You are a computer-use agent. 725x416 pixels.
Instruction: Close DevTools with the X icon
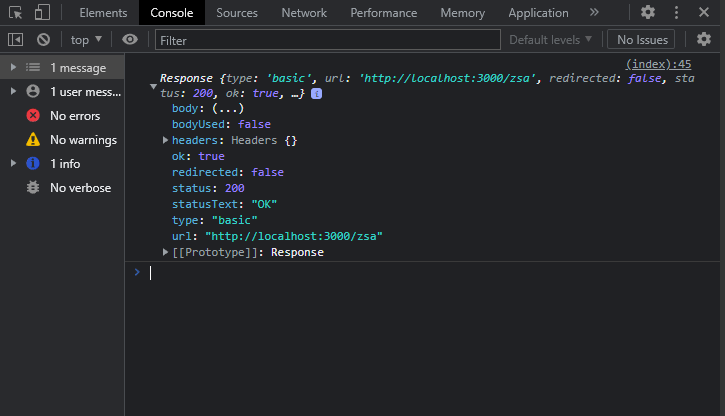[x=704, y=12]
